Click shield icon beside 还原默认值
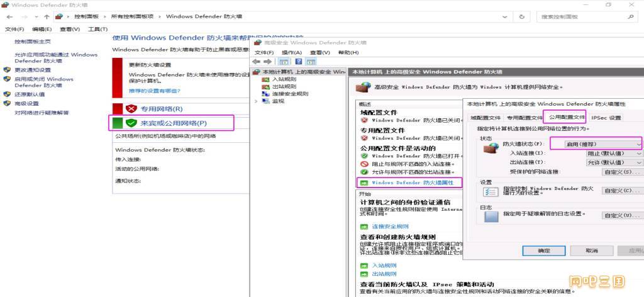The image size is (644, 297). (x=7, y=94)
